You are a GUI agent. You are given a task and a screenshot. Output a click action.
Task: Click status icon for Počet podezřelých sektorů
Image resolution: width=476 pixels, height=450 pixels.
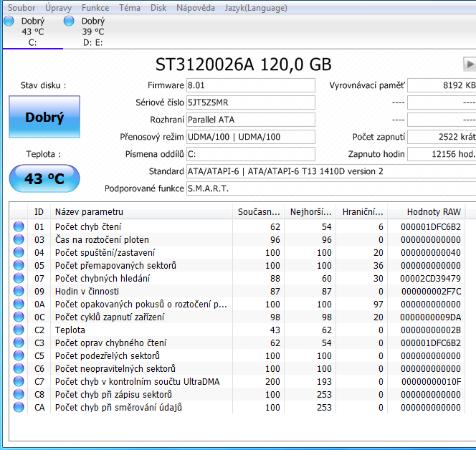pos(19,356)
